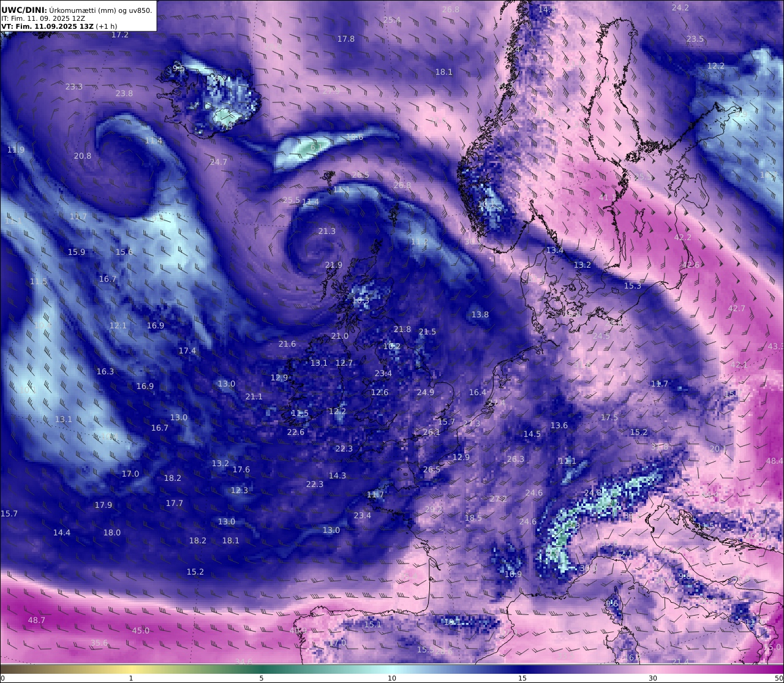Click the 14.4 value on the map

(62, 533)
